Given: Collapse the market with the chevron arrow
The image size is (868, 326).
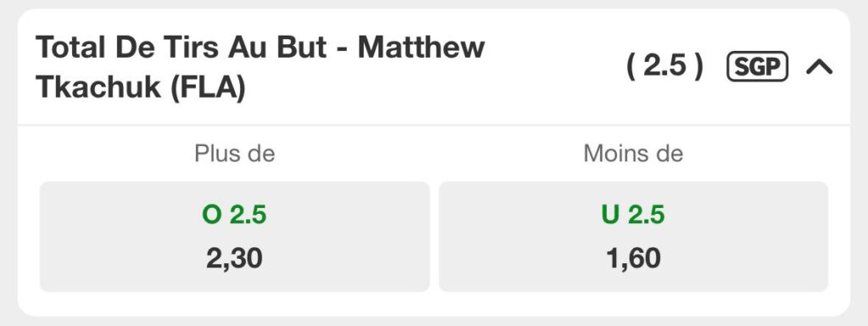Looking at the screenshot, I should click(820, 67).
